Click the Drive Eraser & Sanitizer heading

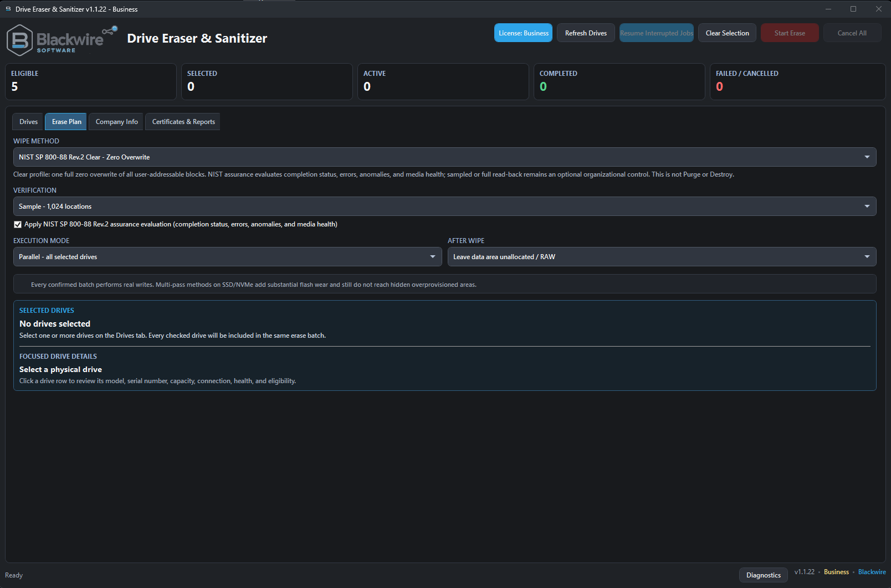tap(197, 38)
